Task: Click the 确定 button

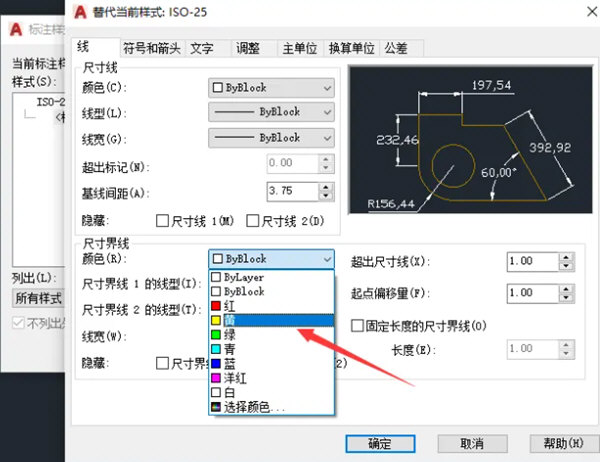Action: point(380,444)
